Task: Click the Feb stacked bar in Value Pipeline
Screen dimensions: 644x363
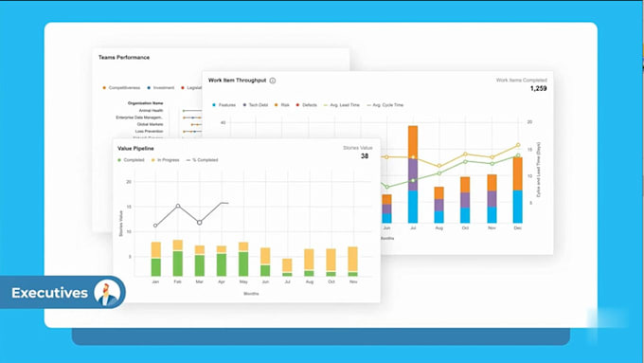Action: point(177,258)
